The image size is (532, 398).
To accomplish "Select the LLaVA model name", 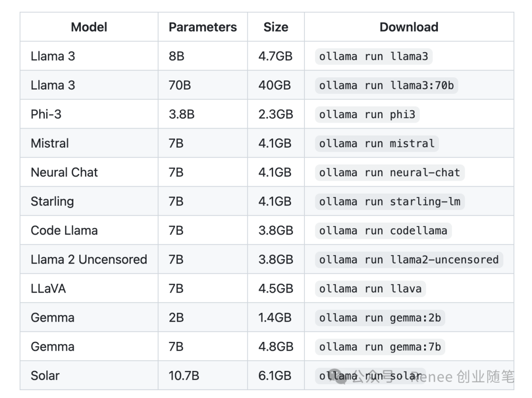I will [x=48, y=289].
